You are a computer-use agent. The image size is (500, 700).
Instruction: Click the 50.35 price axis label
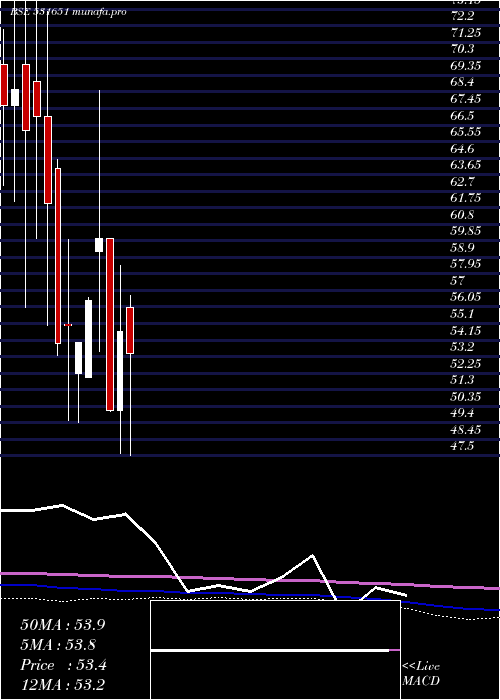466,397
